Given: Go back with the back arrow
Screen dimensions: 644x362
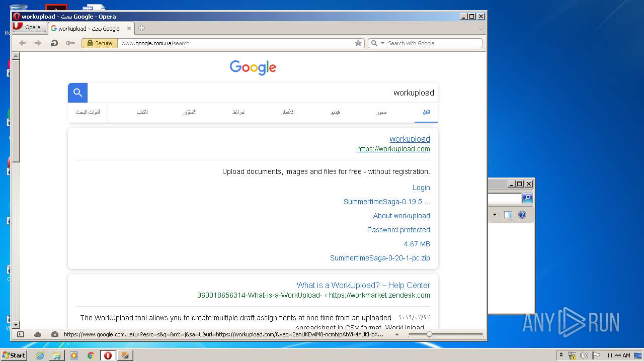Looking at the screenshot, I should tap(22, 43).
